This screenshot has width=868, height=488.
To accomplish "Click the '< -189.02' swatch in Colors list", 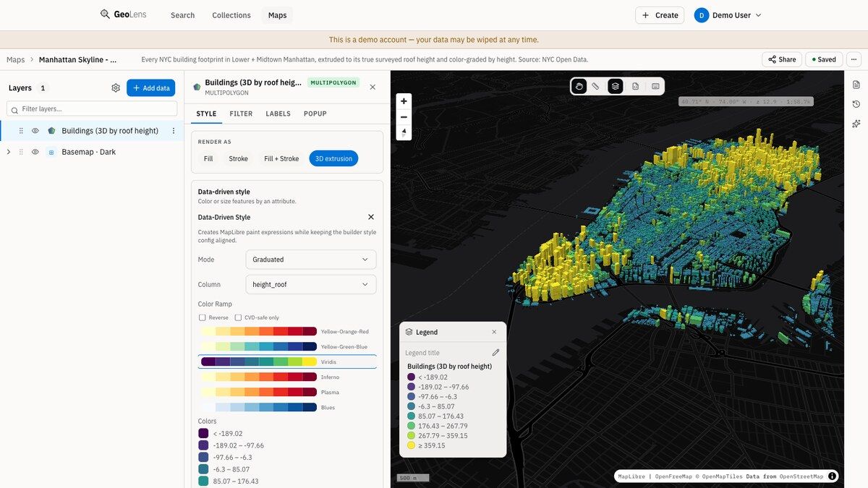I will coord(203,434).
